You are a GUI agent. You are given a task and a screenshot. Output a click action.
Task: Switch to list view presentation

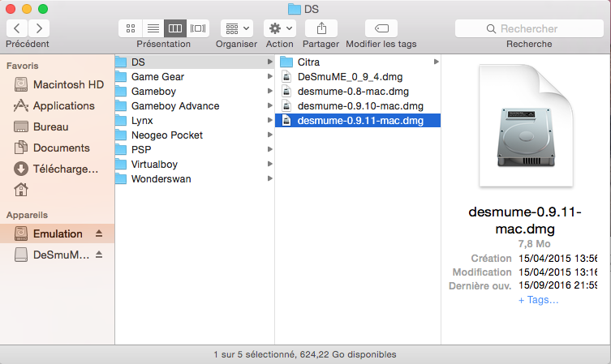point(153,28)
